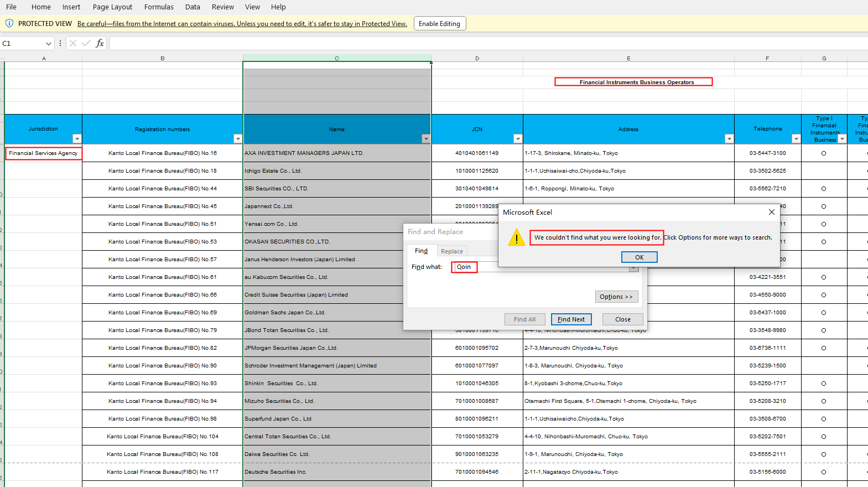Open the Name Box dropdown arrow
Image resolution: width=868 pixels, height=487 pixels.
click(x=49, y=44)
